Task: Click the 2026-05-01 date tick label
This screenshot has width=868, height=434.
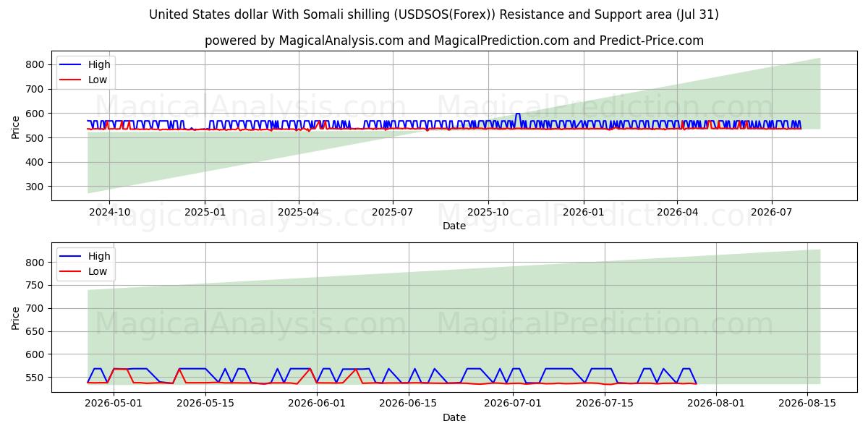Action: coord(114,404)
